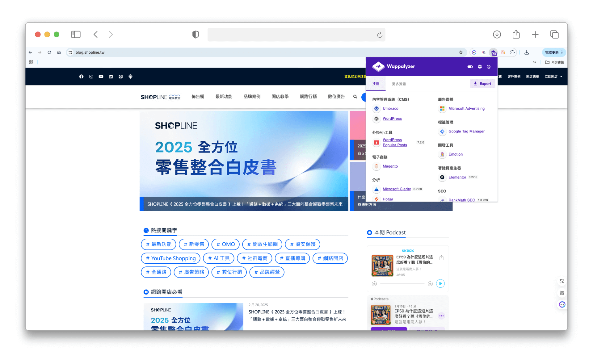Open Safari downloads circle icon
Viewport: 593px width, 364px height.
[x=497, y=34]
